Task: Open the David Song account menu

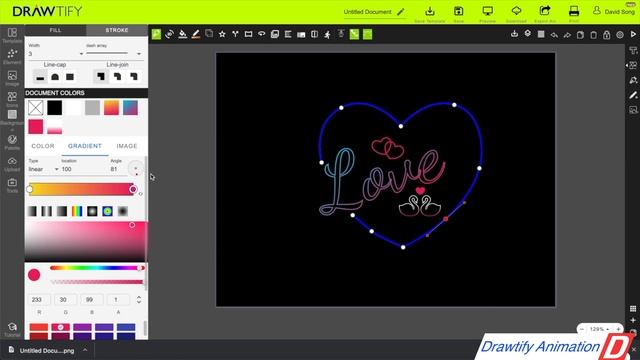Action: click(x=614, y=11)
